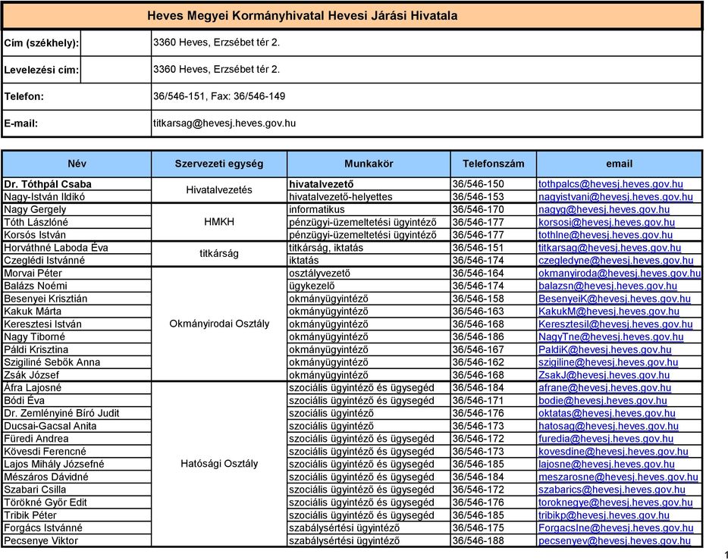Open the NagyTne@hevesj.heves.gov.hu link
The height and width of the screenshot is (560, 728).
611,337
